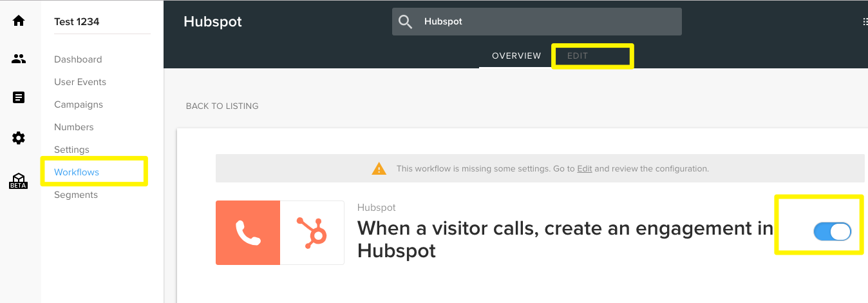Open Settings in sidebar
Screen dimensions: 868x303
pyautogui.click(x=71, y=150)
